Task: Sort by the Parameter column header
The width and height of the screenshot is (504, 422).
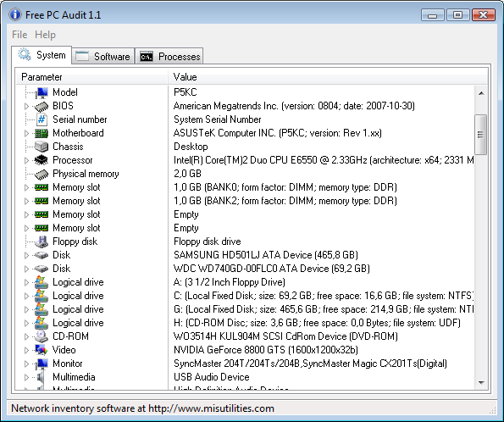Action: [x=92, y=77]
